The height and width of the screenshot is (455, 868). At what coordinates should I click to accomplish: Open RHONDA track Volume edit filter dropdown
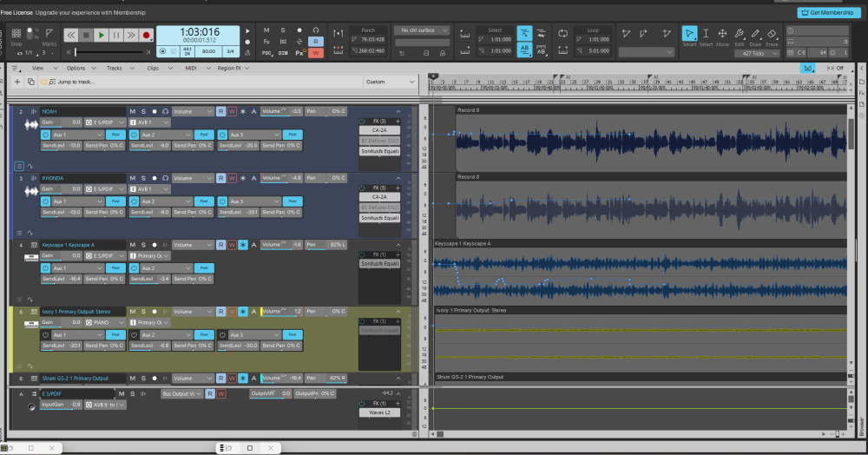(193, 178)
